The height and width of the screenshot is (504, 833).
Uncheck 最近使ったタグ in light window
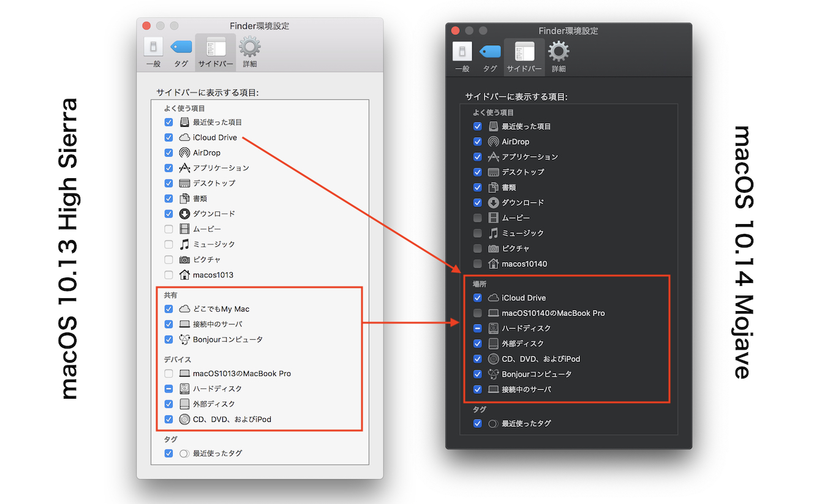tap(168, 453)
